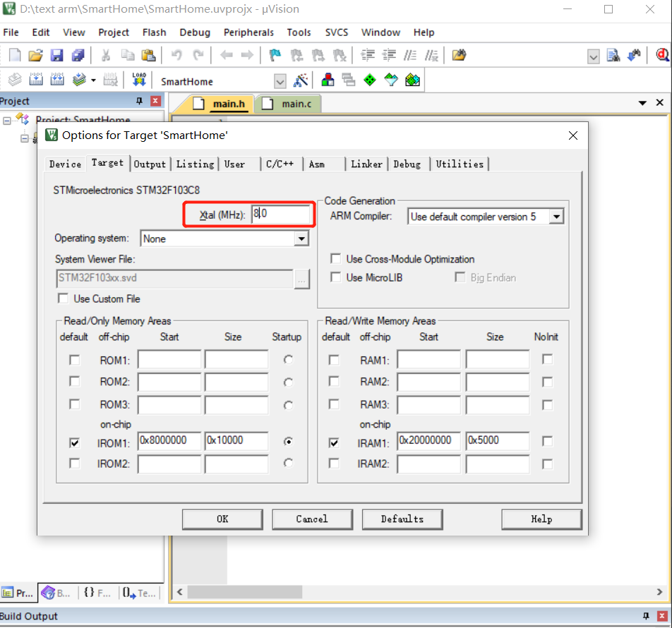Expand SmartHome target selector dropdown
This screenshot has height=628, width=672.
[x=280, y=81]
